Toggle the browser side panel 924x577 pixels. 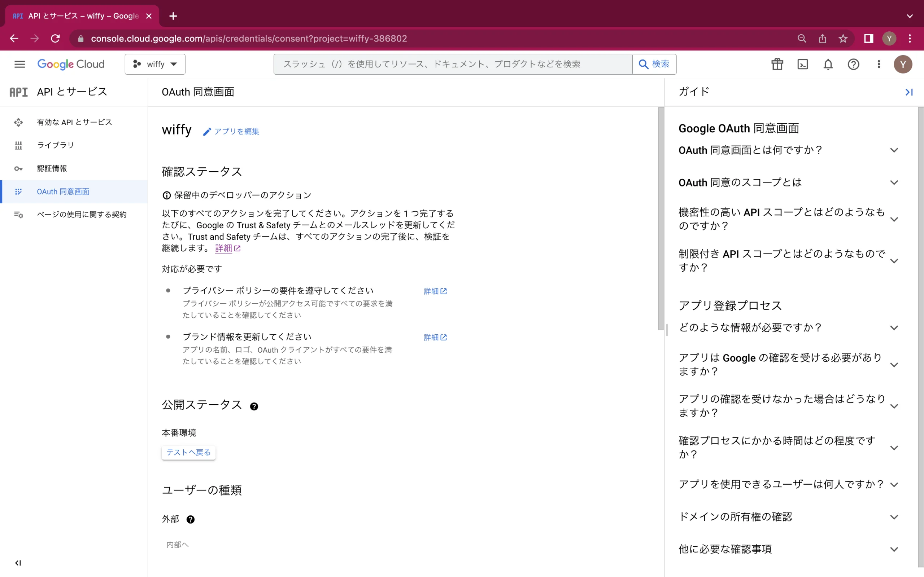click(x=869, y=39)
